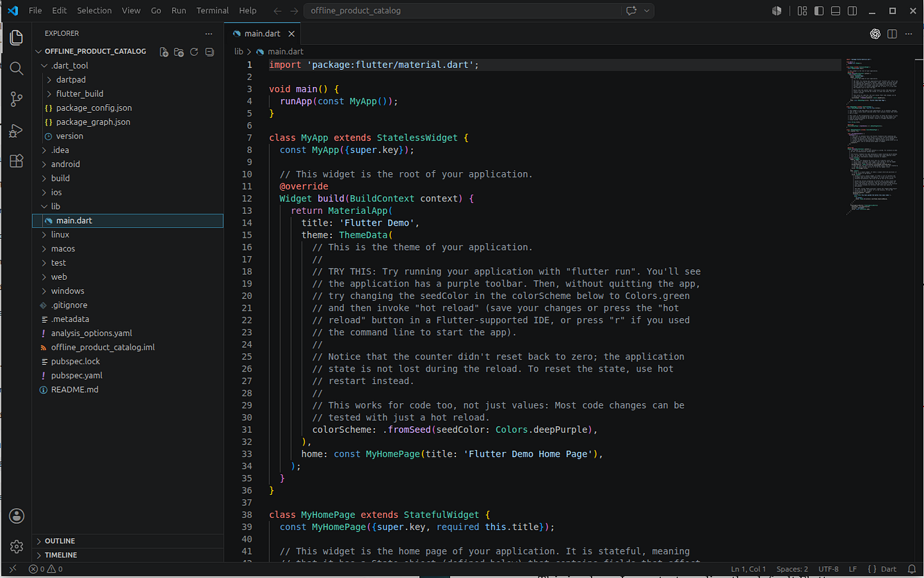Image resolution: width=924 pixels, height=578 pixels.
Task: Change encoding via UTF-8 status item
Action: (x=828, y=569)
